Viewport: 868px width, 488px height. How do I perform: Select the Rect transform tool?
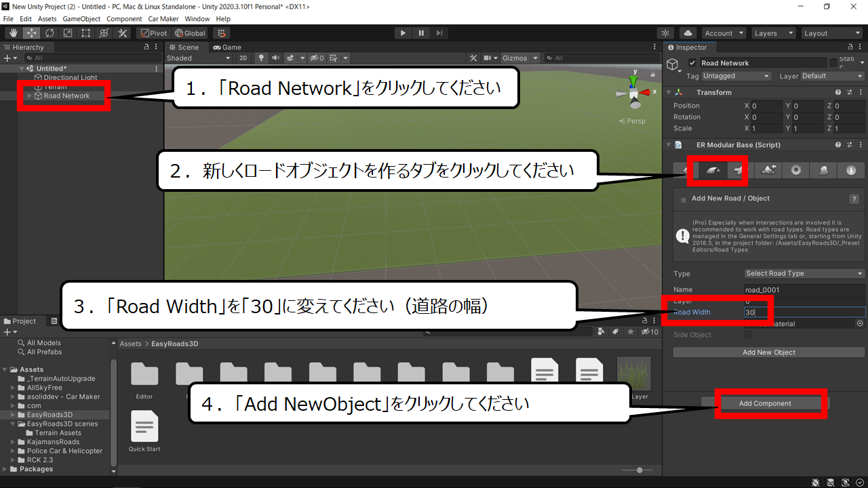(x=86, y=33)
